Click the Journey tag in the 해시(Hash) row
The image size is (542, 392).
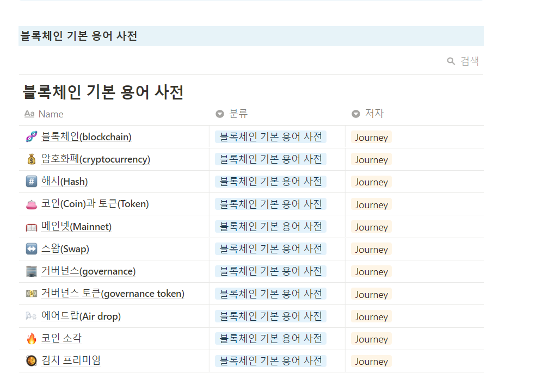coord(371,182)
